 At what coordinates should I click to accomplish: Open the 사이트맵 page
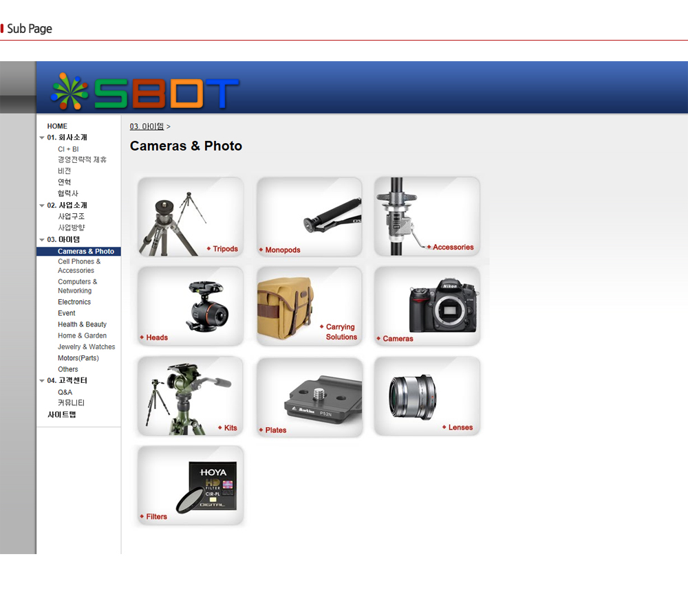(x=61, y=415)
